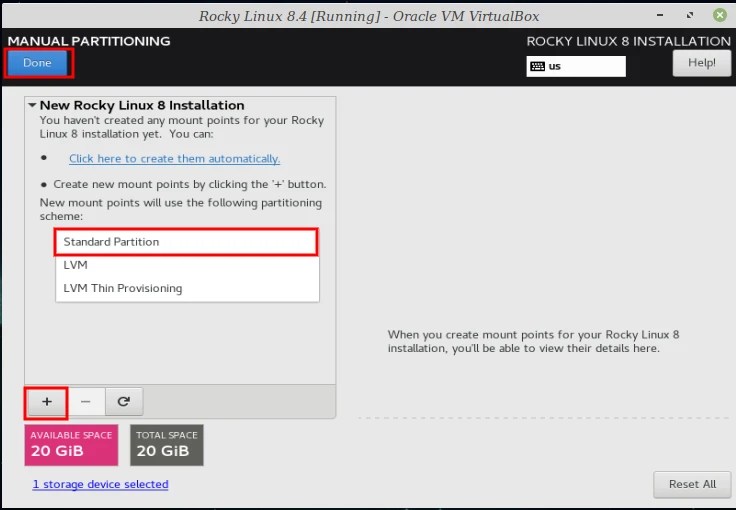Click the text about viewing mount point details
This screenshot has height=510, width=736.
pyautogui.click(x=533, y=342)
